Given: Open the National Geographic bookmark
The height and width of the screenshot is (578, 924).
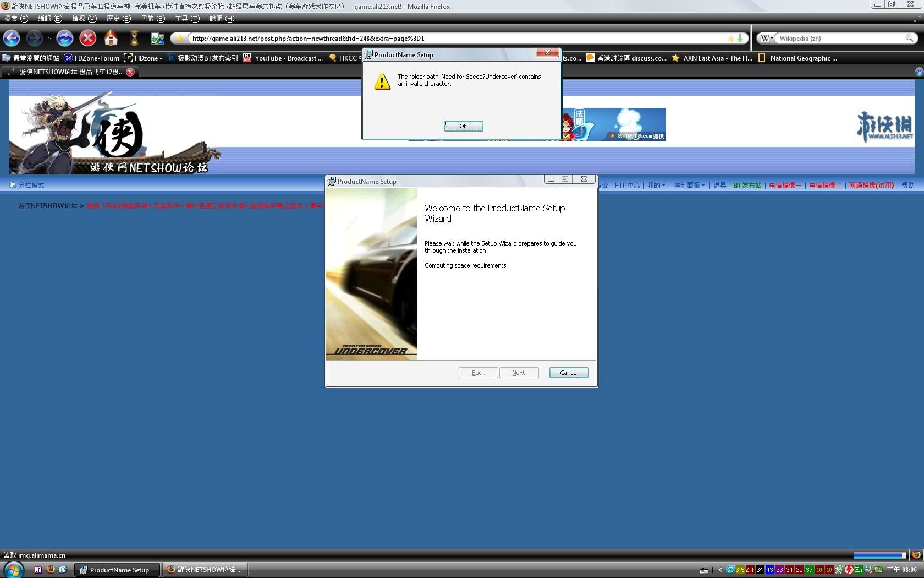Looking at the screenshot, I should (798, 58).
